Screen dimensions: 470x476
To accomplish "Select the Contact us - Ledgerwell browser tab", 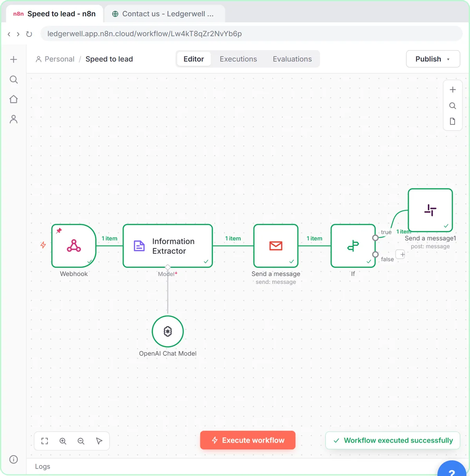I will (x=164, y=14).
